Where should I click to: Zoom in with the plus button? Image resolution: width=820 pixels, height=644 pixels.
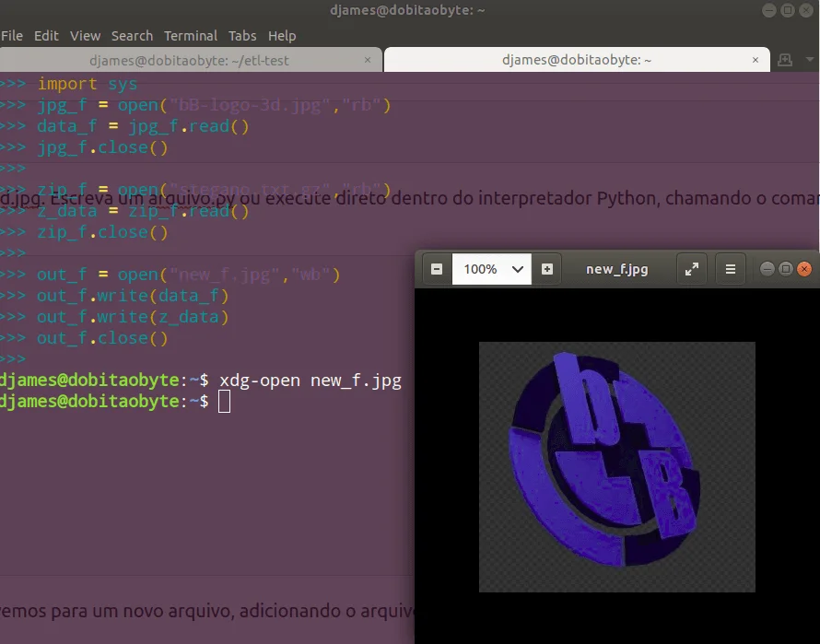pyautogui.click(x=547, y=269)
